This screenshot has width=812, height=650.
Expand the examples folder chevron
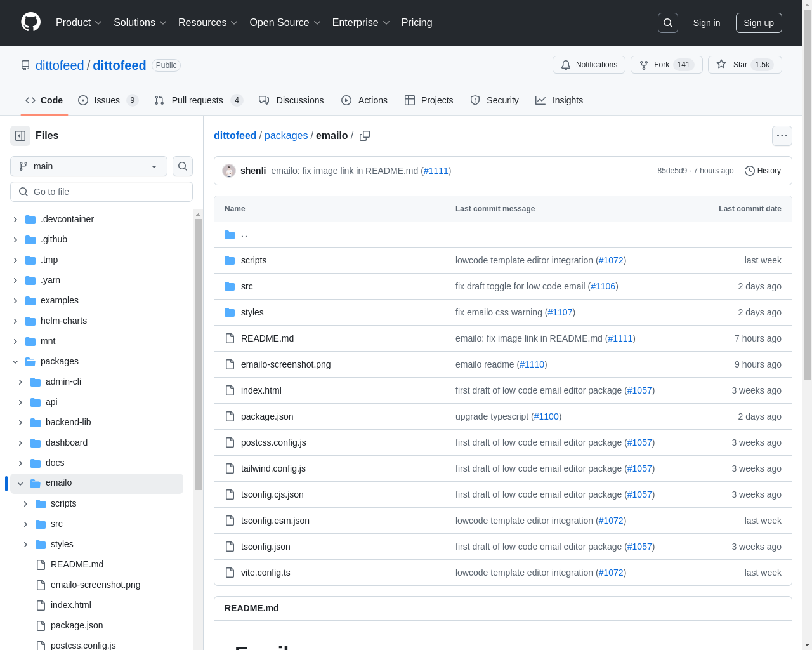pyautogui.click(x=15, y=300)
